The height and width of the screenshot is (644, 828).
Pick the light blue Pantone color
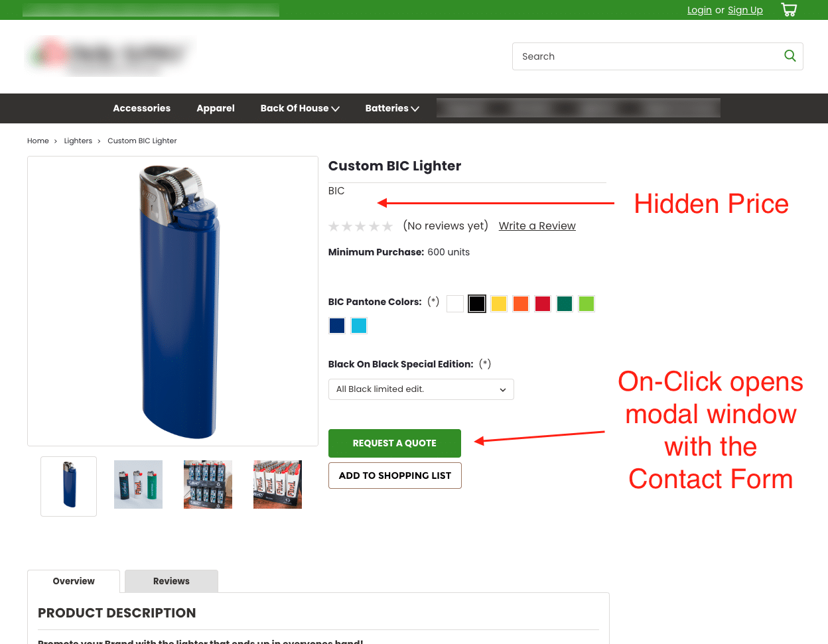click(359, 326)
